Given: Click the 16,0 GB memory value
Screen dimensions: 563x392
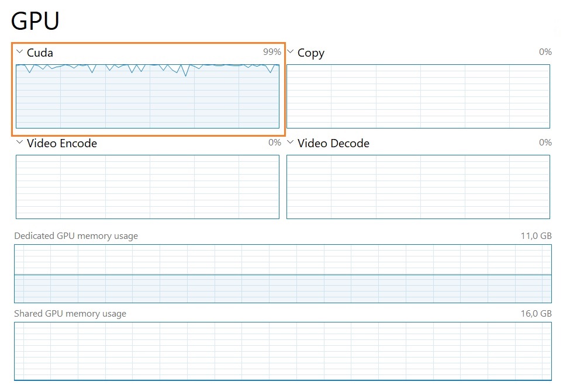Looking at the screenshot, I should tap(536, 314).
